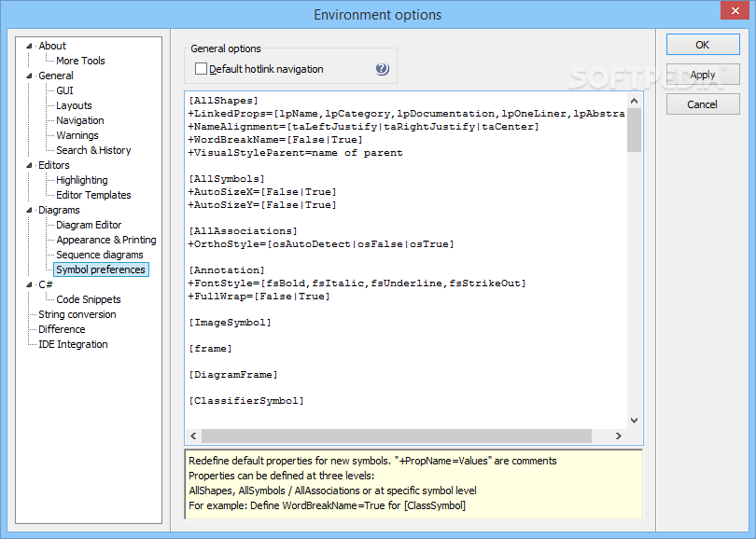The width and height of the screenshot is (756, 539).
Task: Select IDE Integration tree item
Action: [x=73, y=344]
